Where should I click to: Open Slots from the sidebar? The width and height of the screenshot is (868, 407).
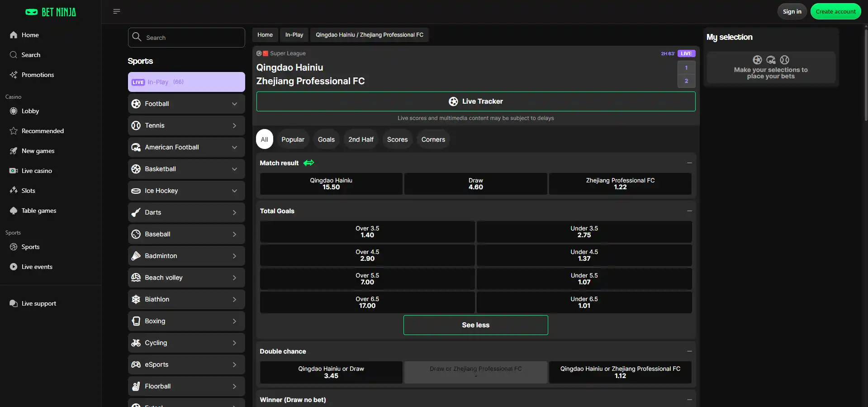28,191
